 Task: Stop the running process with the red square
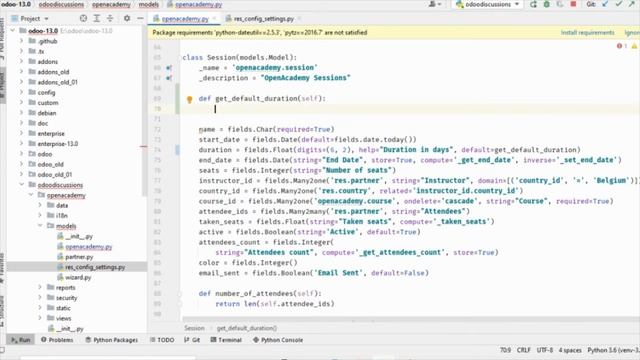573,4
